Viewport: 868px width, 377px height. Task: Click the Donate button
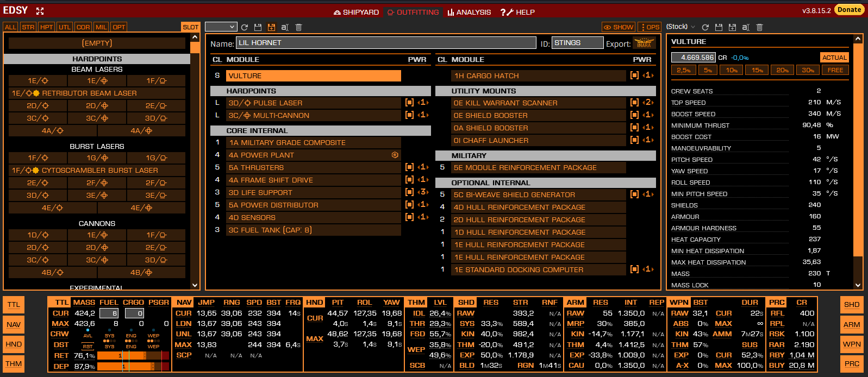tap(849, 10)
